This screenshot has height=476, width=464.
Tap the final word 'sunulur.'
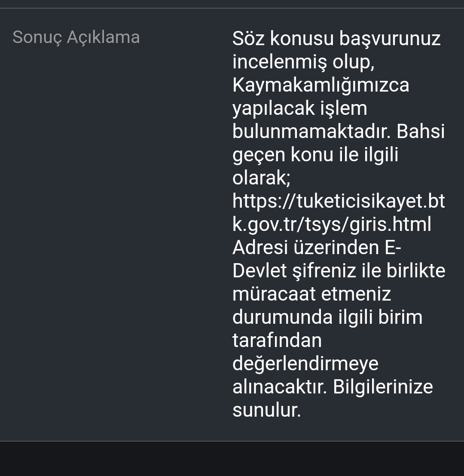(x=266, y=410)
